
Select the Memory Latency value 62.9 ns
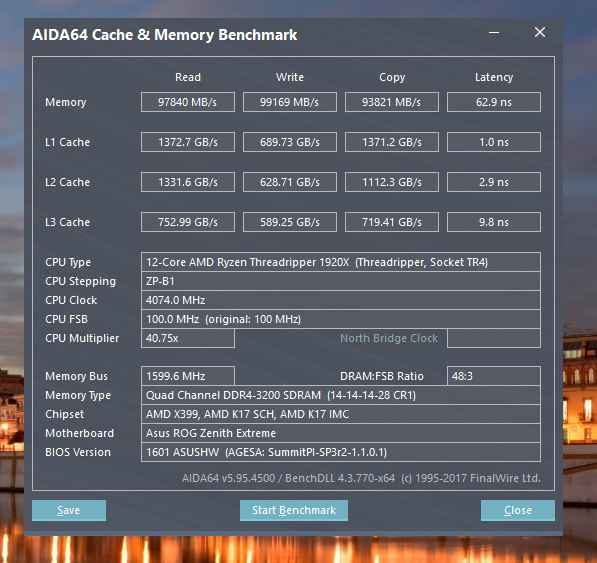point(494,102)
